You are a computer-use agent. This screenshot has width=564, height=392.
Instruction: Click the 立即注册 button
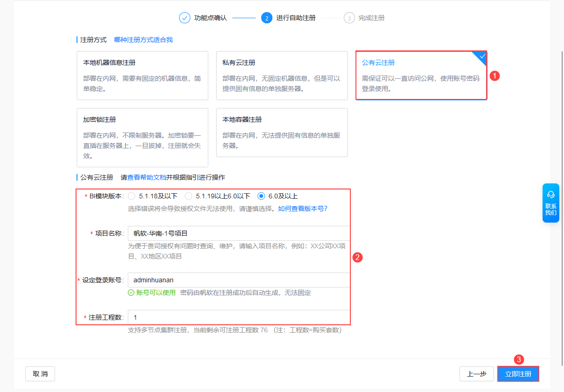coord(518,374)
